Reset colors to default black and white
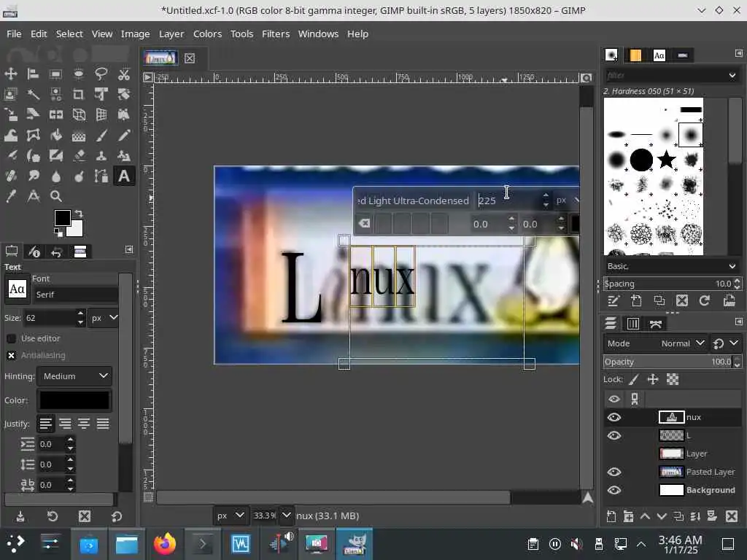 click(x=58, y=233)
